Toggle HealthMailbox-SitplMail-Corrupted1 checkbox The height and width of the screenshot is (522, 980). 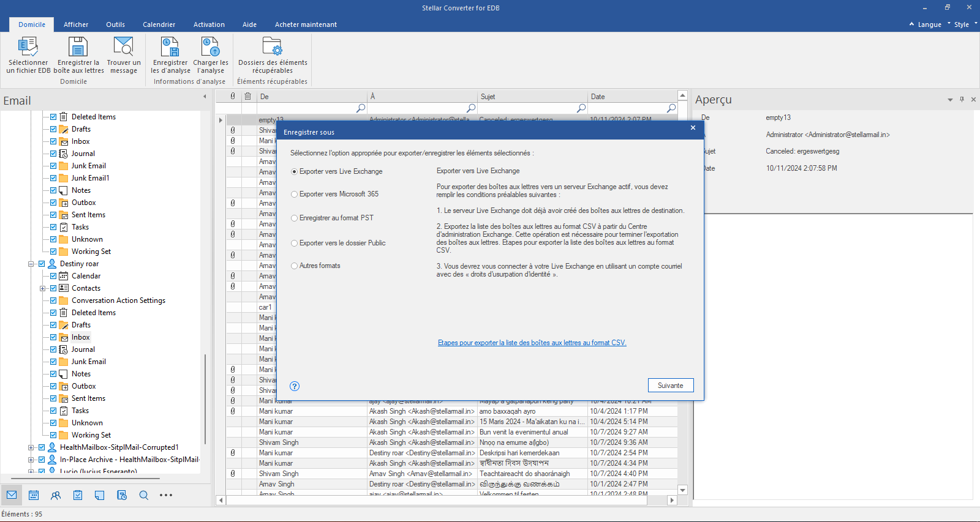tap(42, 447)
